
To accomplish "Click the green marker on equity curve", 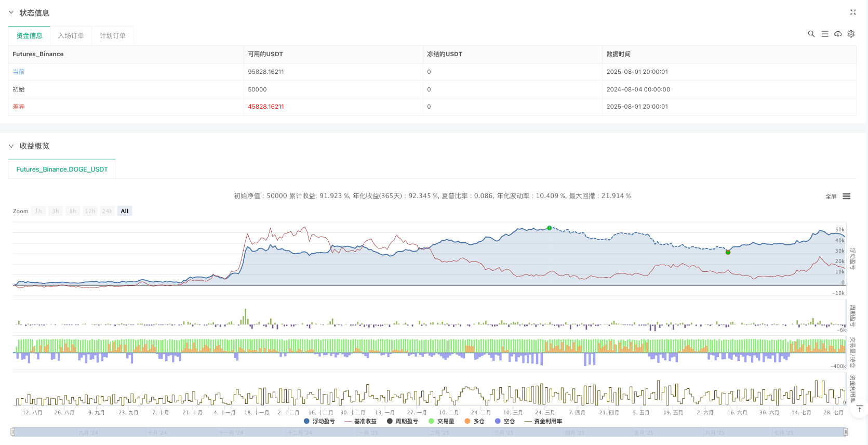I will pyautogui.click(x=549, y=228).
